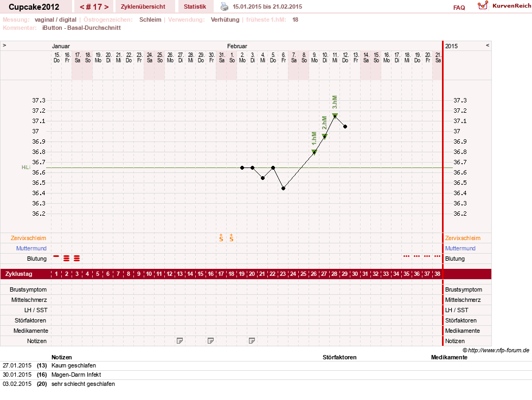Select the right Muttermund label
Image resolution: width=532 pixels, height=400 pixels.
tap(460, 248)
